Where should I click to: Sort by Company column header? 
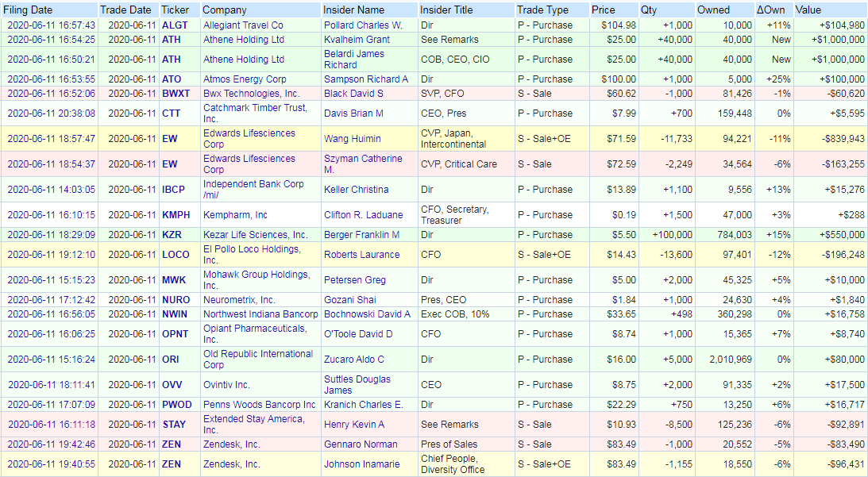click(225, 10)
